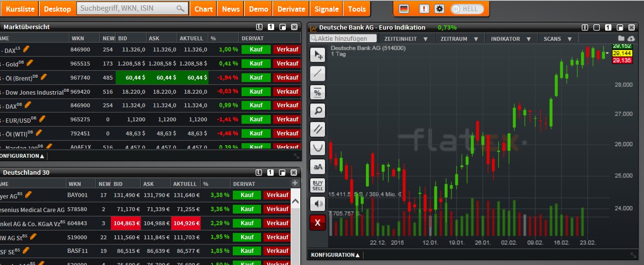Click the German flag language icon

pos(404,9)
